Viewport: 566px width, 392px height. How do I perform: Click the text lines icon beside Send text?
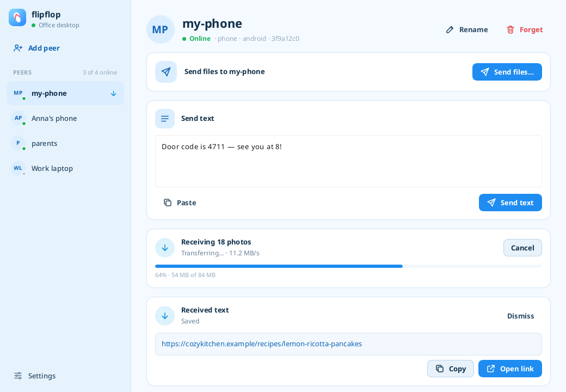pyautogui.click(x=165, y=118)
